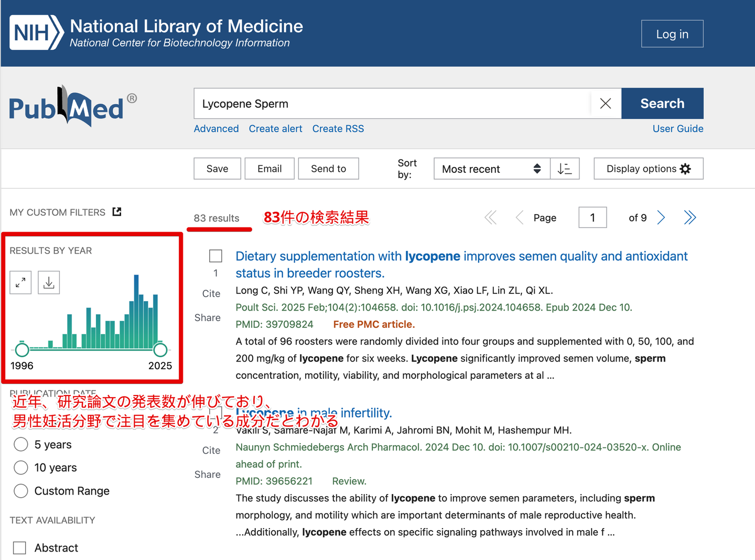
Task: Click the PMID 39656221 text
Action: pos(274,481)
